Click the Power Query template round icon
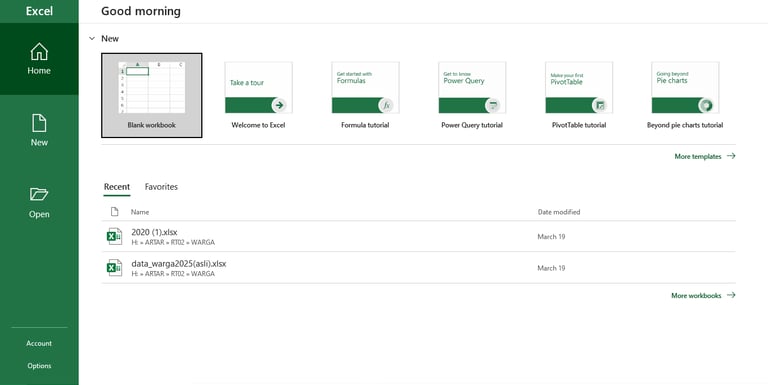 click(493, 105)
